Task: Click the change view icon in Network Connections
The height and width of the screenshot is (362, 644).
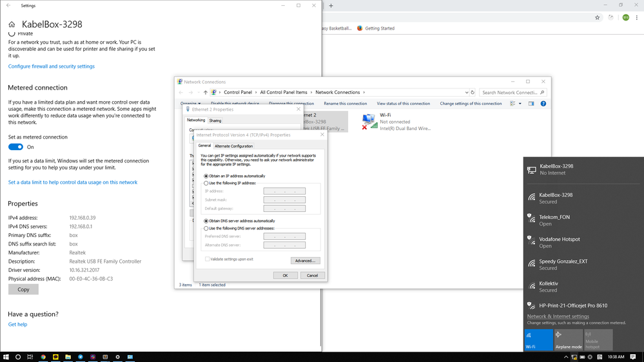Action: click(512, 104)
